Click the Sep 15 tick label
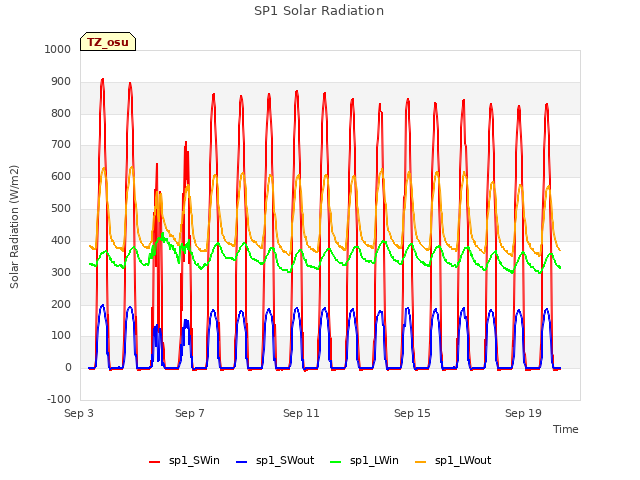Screen dimensions: 640x480 [x=412, y=413]
